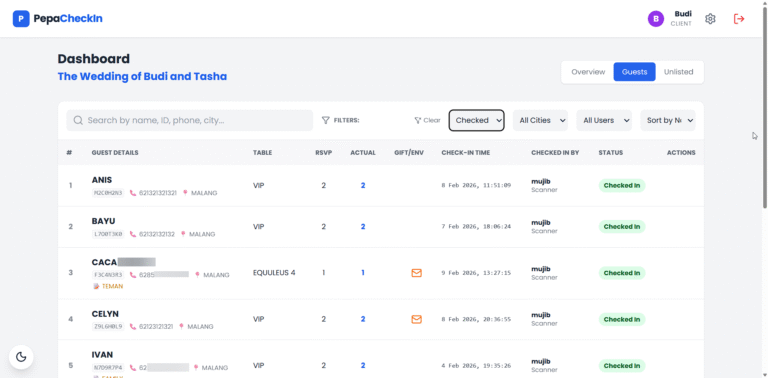Click the ACTIONS column header
Screen dimensions: 768x378
[x=681, y=153]
